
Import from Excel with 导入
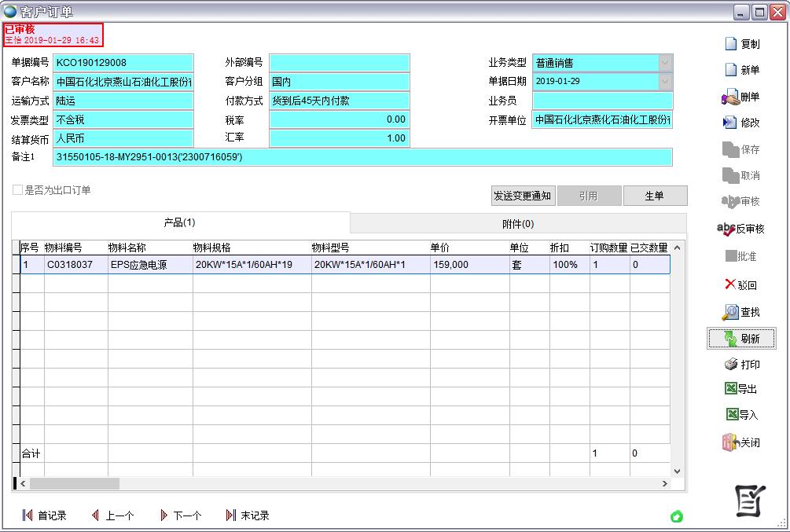tap(730, 415)
